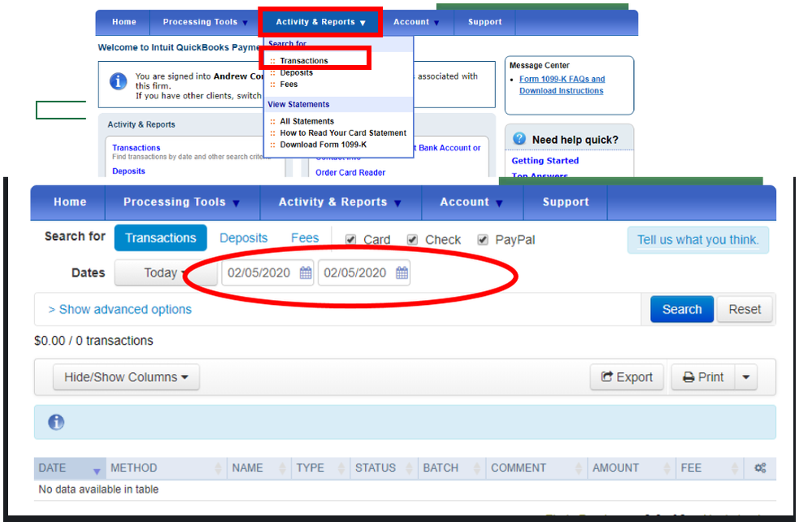Image resolution: width=812 pixels, height=522 pixels.
Task: Click start date field 02/05/2020
Action: click(x=267, y=273)
